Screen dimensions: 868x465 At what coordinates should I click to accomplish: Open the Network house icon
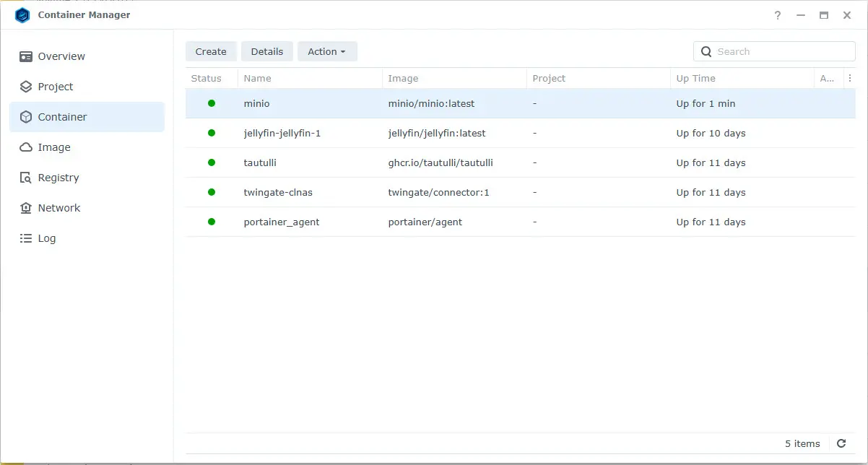click(x=26, y=208)
